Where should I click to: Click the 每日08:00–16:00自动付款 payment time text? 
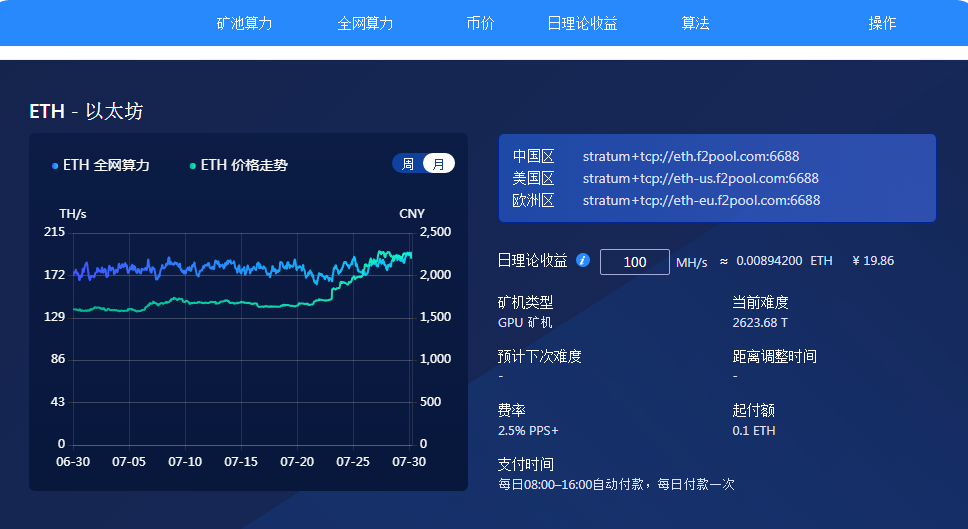[616, 485]
